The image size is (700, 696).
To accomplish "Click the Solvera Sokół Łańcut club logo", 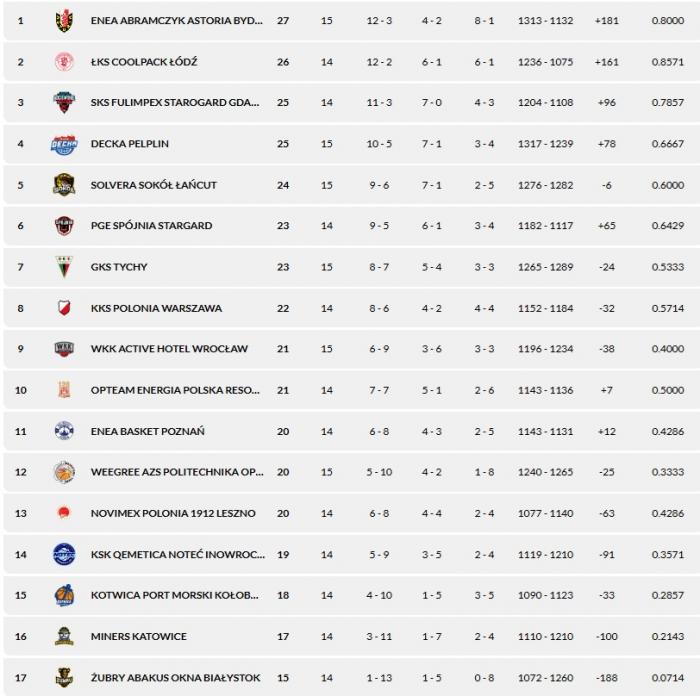I will click(64, 185).
